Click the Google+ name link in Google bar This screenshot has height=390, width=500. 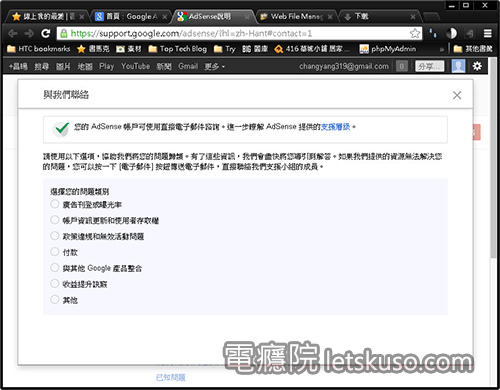pos(18,66)
